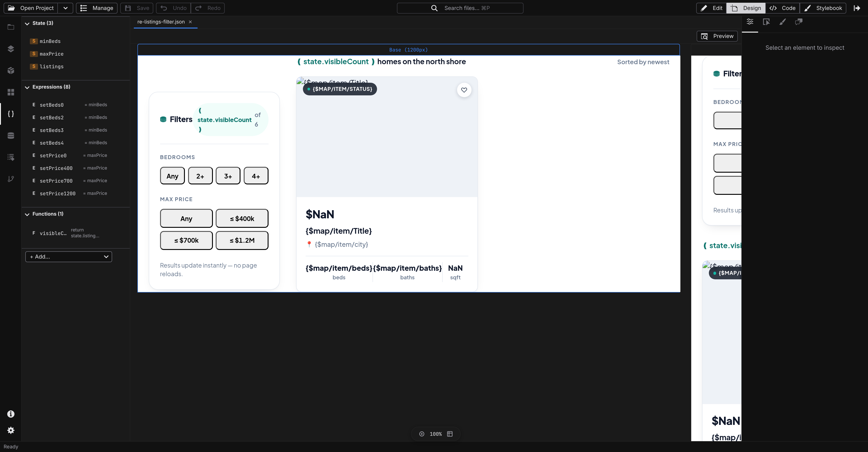Click the Filters database icon in canvas
This screenshot has height=452, width=868.
click(x=163, y=119)
